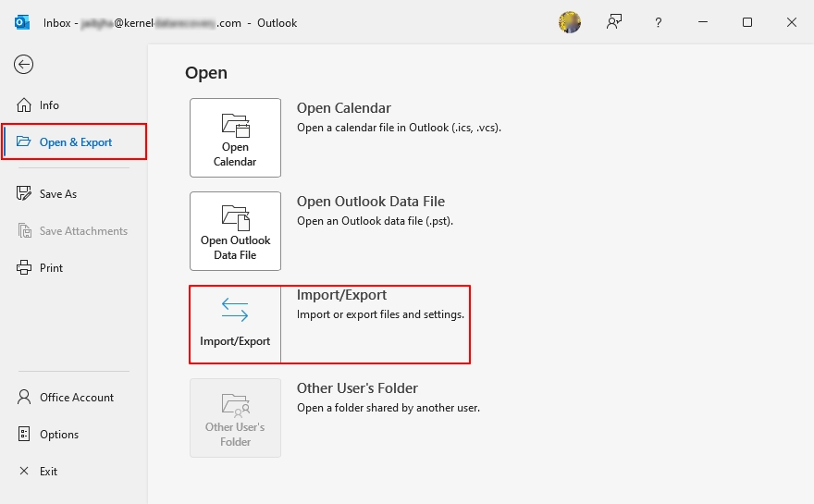Click 'Open an Outlook data file (.pst).' text

375,221
